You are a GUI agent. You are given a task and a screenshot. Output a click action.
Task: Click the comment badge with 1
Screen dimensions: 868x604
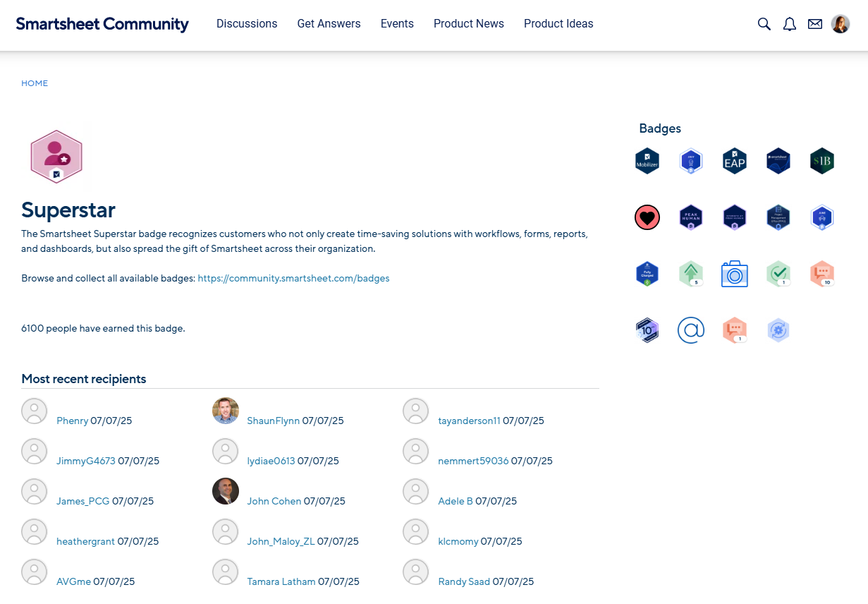(735, 330)
